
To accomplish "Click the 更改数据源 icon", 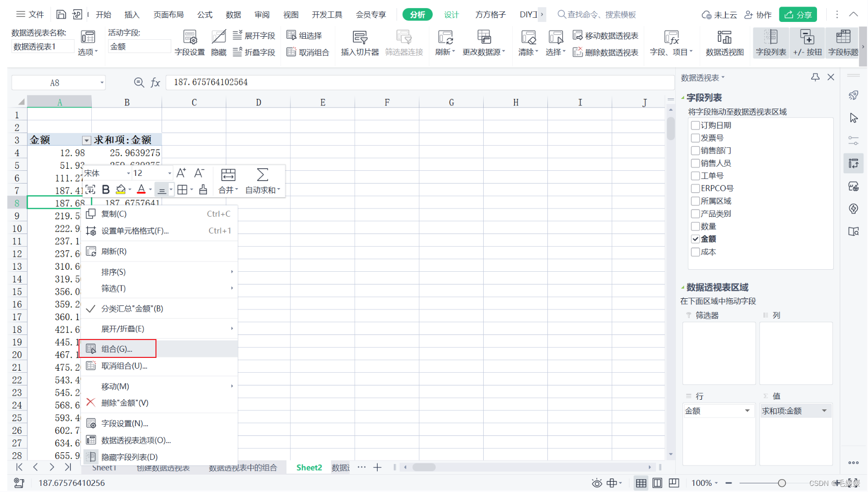I will pyautogui.click(x=484, y=42).
